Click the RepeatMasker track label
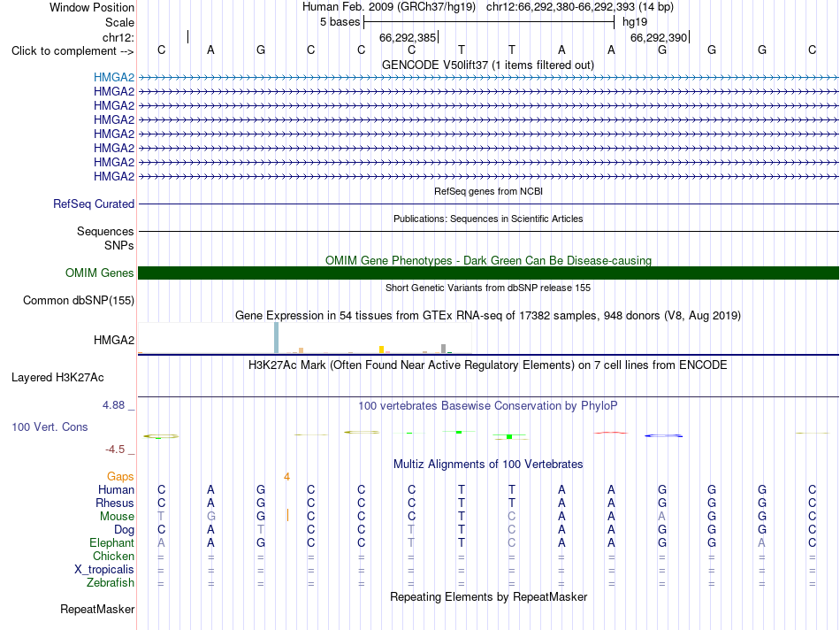Viewport: 840px width, 630px height. coord(97,609)
